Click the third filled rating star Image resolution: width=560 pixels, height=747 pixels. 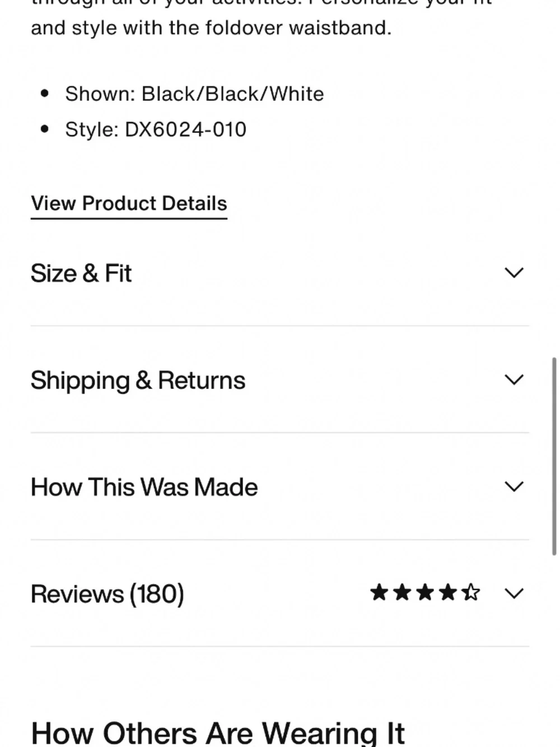425,592
